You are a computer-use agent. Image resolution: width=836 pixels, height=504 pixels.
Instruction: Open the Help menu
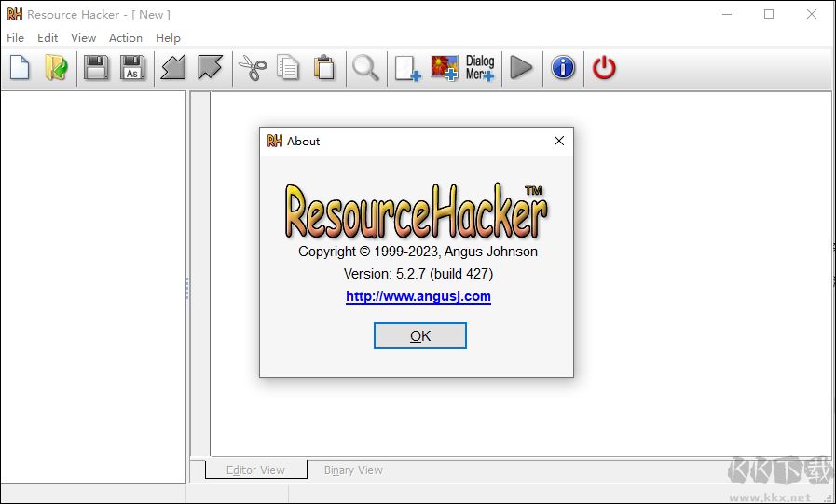point(168,38)
